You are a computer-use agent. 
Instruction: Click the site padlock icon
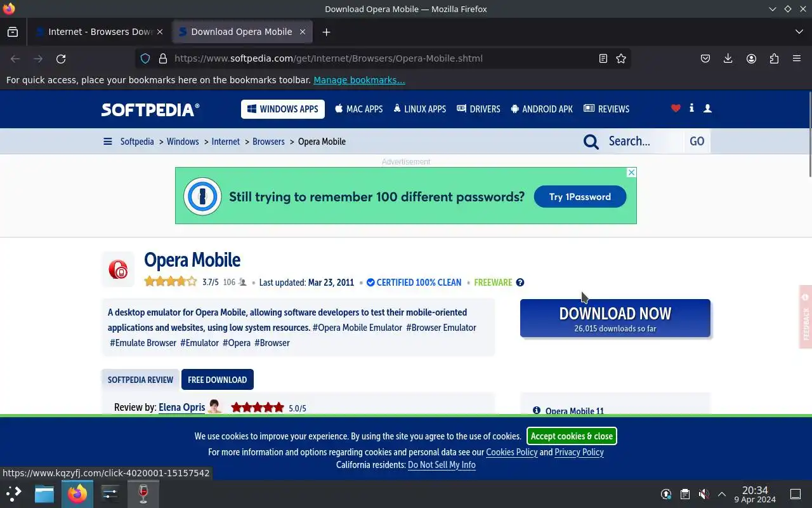point(163,58)
